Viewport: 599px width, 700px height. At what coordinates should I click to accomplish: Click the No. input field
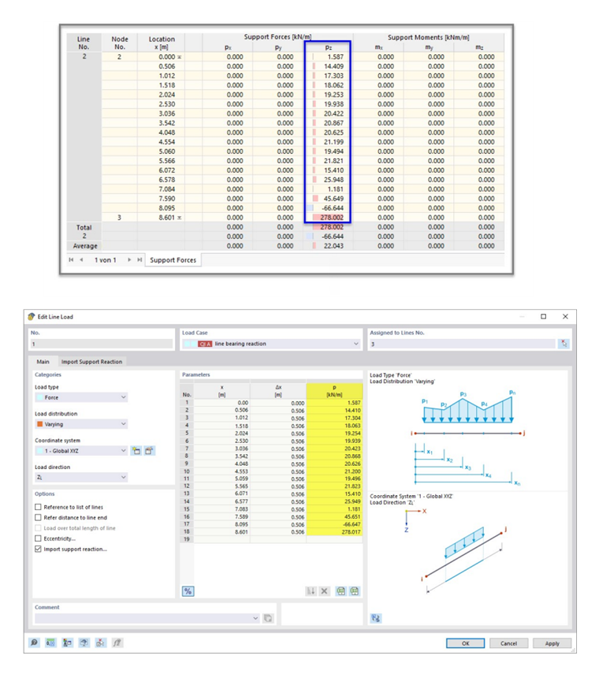click(x=102, y=344)
